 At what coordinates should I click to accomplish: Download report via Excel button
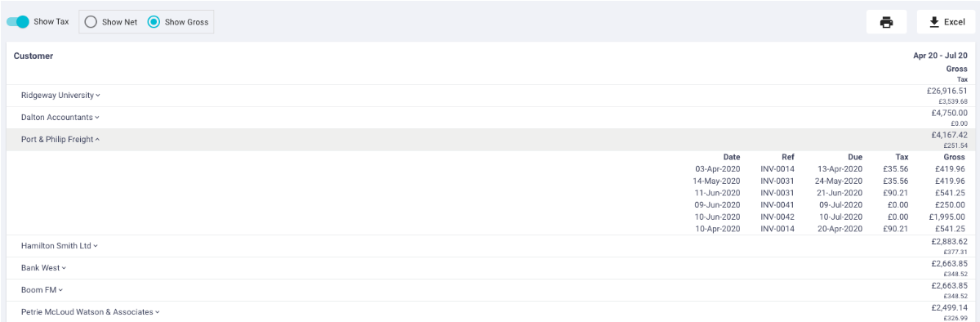(947, 22)
